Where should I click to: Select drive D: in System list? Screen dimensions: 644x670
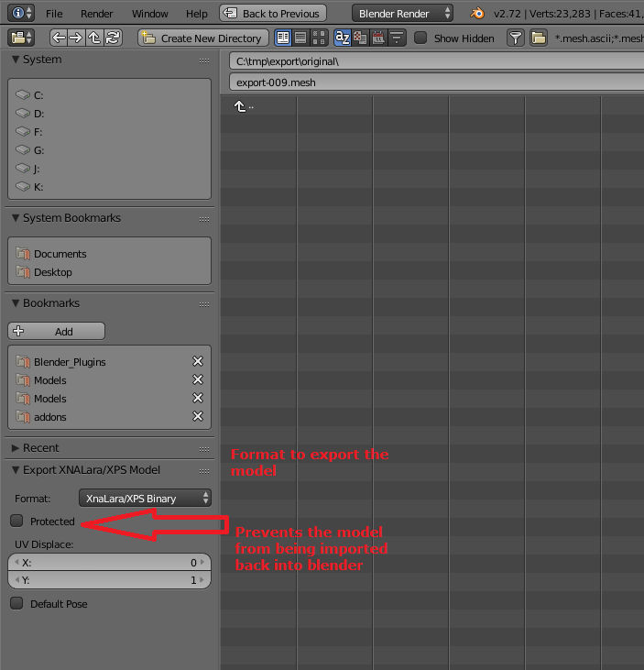coord(109,114)
